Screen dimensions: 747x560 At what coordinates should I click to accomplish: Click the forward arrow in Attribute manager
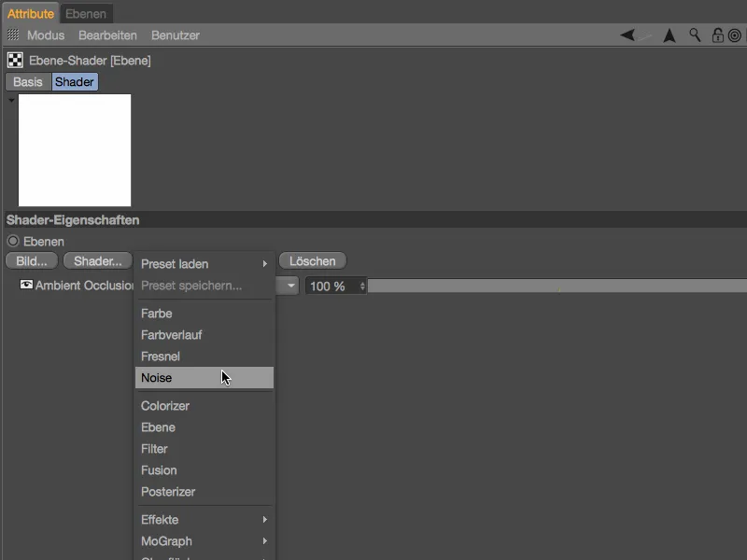[644, 35]
